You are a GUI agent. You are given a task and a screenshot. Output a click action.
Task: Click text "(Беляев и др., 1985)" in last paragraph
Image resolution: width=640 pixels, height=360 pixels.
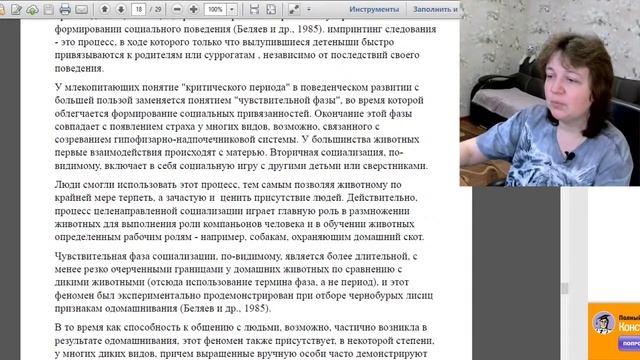(225, 309)
